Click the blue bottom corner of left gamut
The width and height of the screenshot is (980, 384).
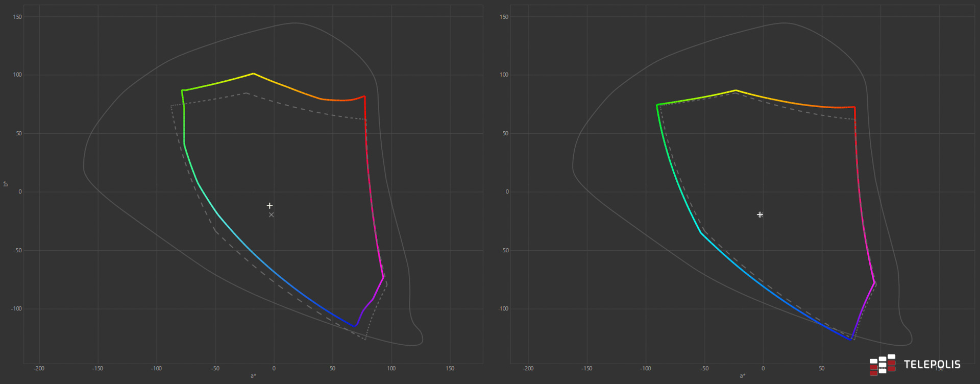354,326
